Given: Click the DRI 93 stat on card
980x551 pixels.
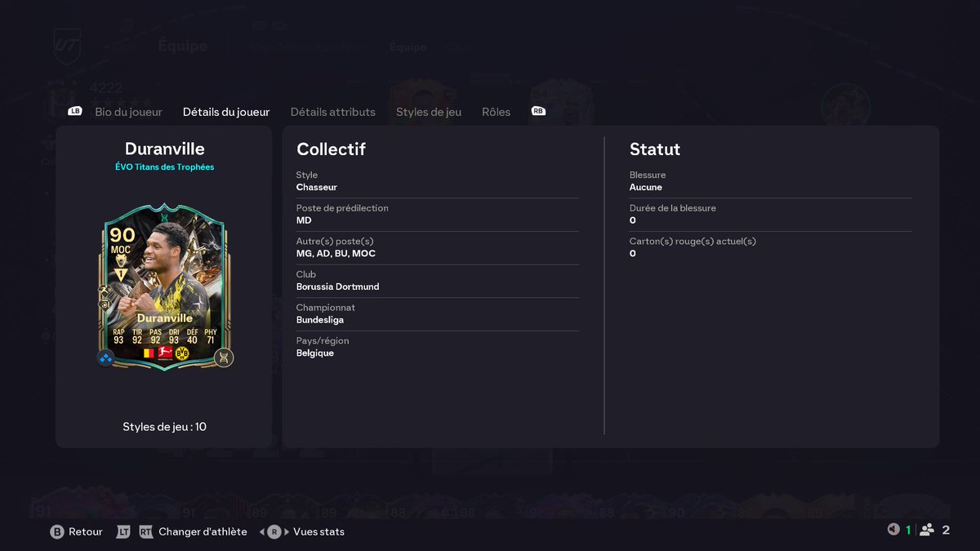Looking at the screenshot, I should tap(174, 336).
